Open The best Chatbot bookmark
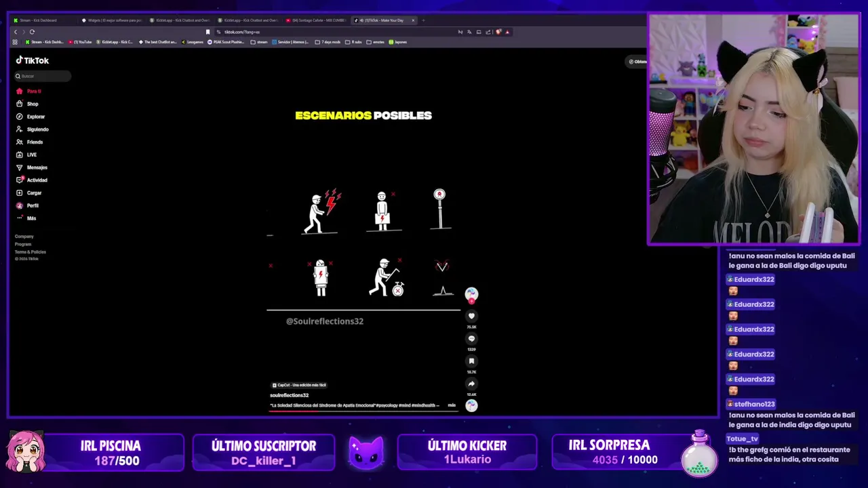 pos(157,42)
